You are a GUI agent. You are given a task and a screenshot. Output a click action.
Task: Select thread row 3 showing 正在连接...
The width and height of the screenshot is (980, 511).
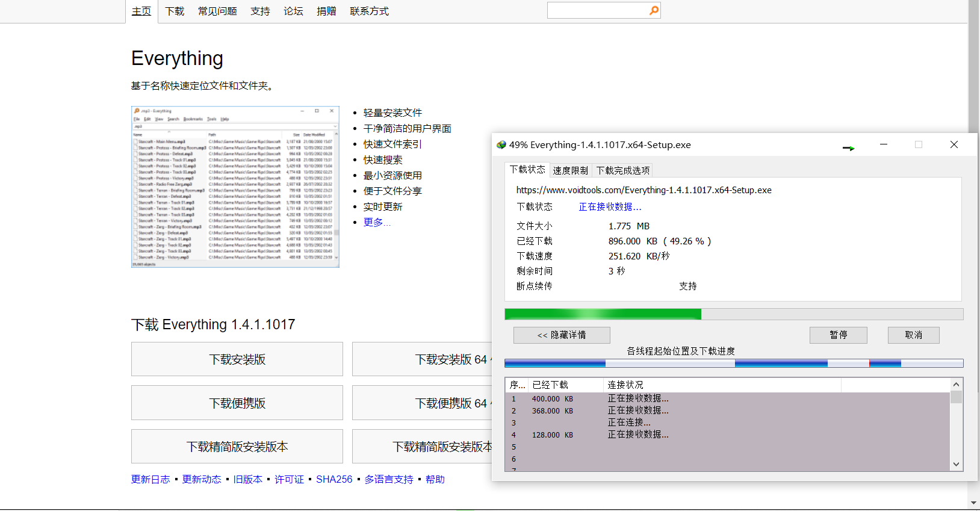727,423
